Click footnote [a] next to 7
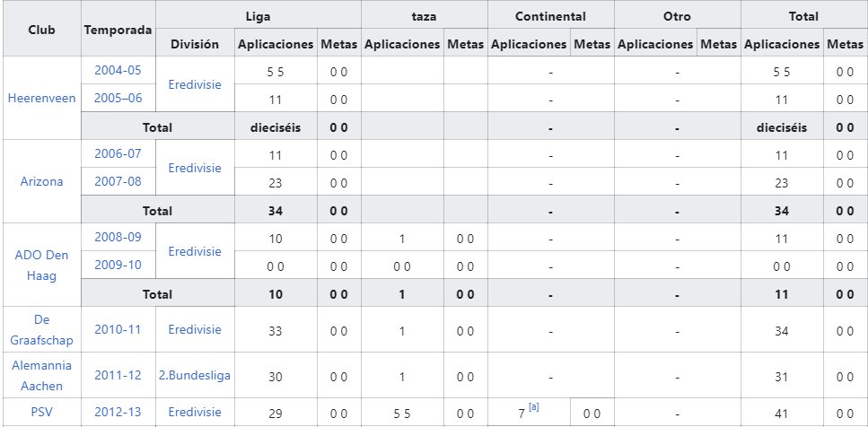Image resolution: width=868 pixels, height=427 pixels. tap(534, 407)
